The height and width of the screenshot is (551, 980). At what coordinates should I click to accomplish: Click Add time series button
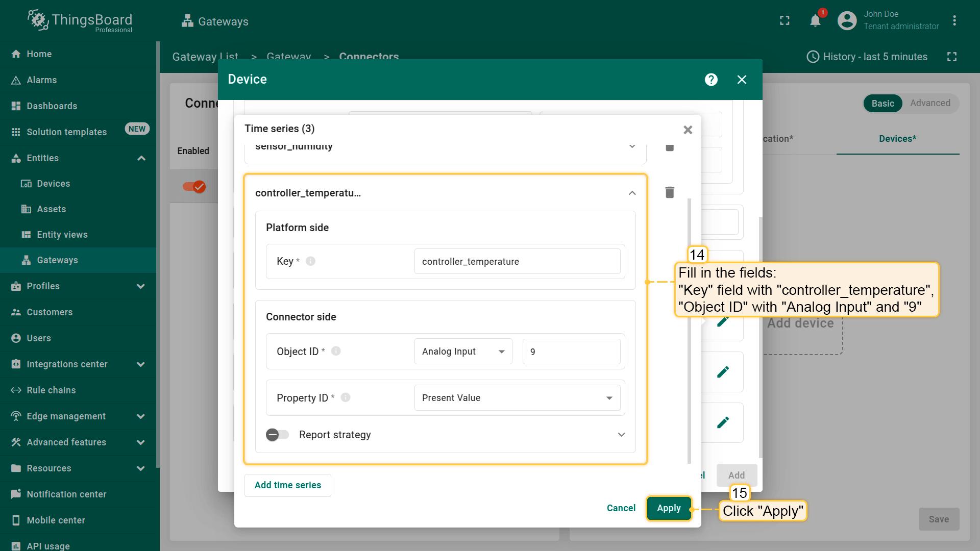[x=287, y=485]
